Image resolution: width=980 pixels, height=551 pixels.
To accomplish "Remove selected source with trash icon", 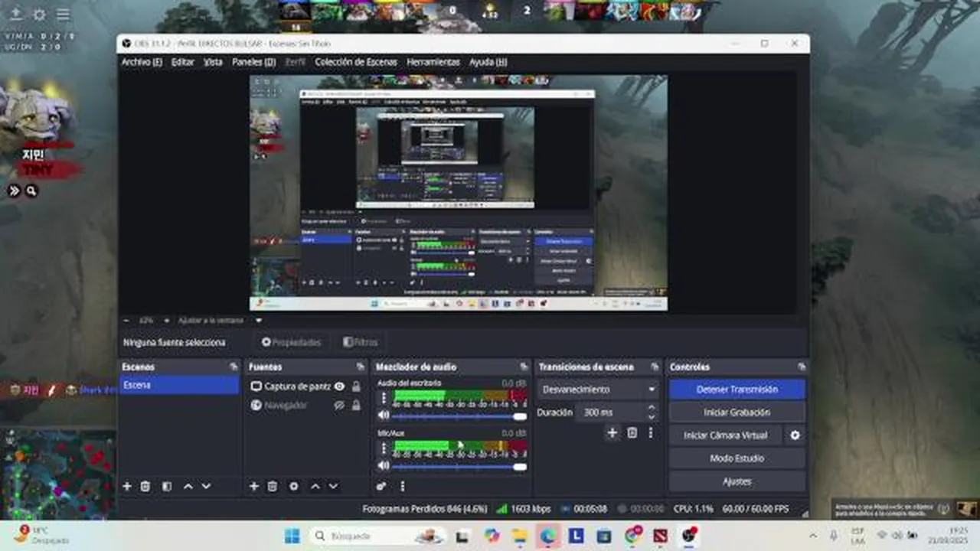I will pyautogui.click(x=273, y=486).
